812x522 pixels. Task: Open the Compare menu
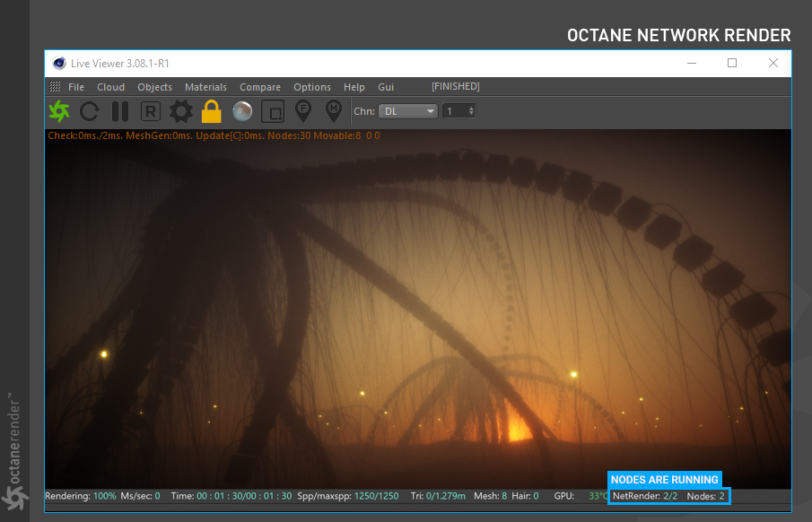coord(260,87)
